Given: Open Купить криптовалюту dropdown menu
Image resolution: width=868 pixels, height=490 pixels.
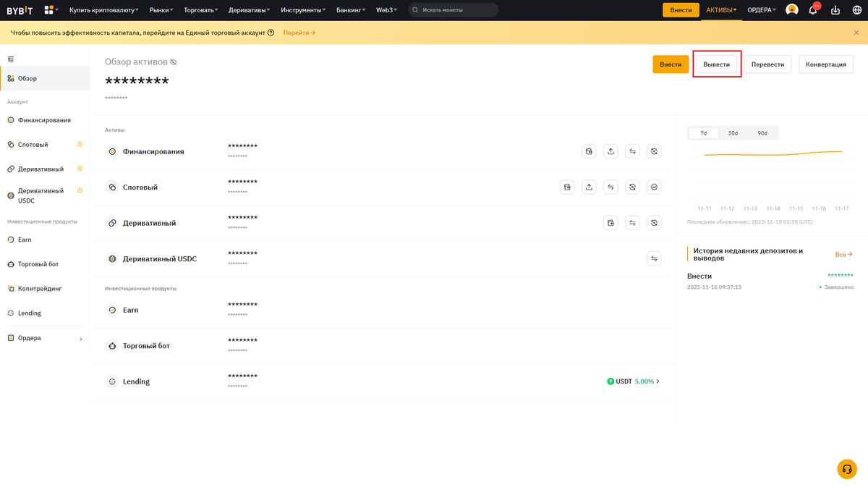Looking at the screenshot, I should click(x=105, y=10).
